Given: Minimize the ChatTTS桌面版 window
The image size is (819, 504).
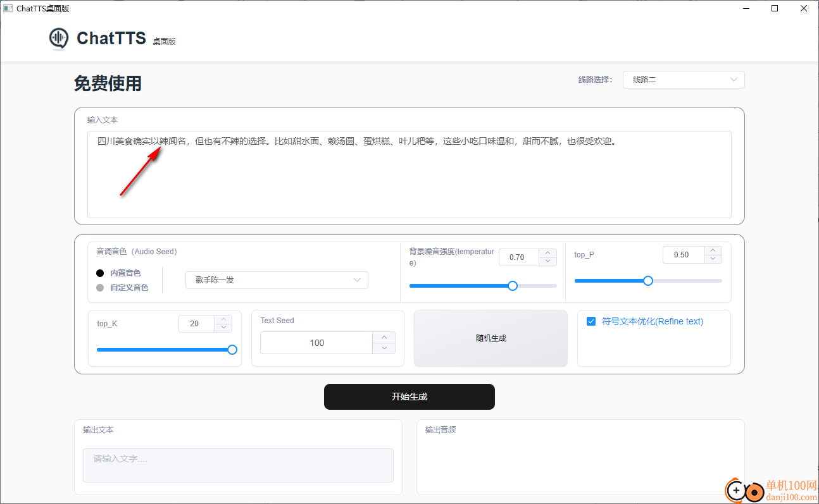Looking at the screenshot, I should pyautogui.click(x=746, y=8).
